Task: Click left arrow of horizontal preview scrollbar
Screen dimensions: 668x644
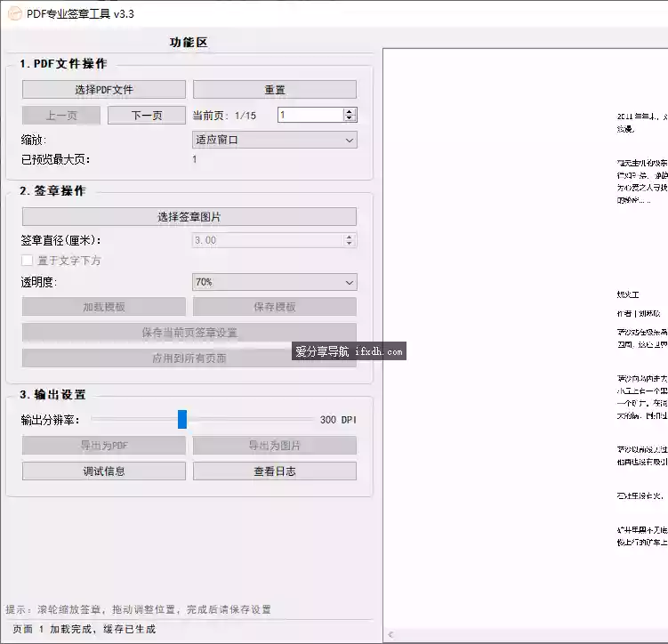Action: [x=390, y=635]
